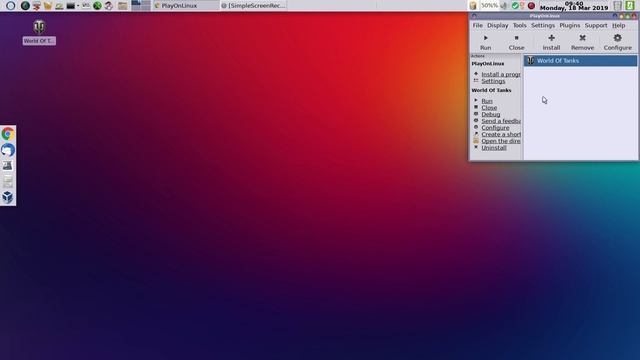This screenshot has height=360, width=640.
Task: Launch Google Chrome from the left dock
Action: point(8,134)
